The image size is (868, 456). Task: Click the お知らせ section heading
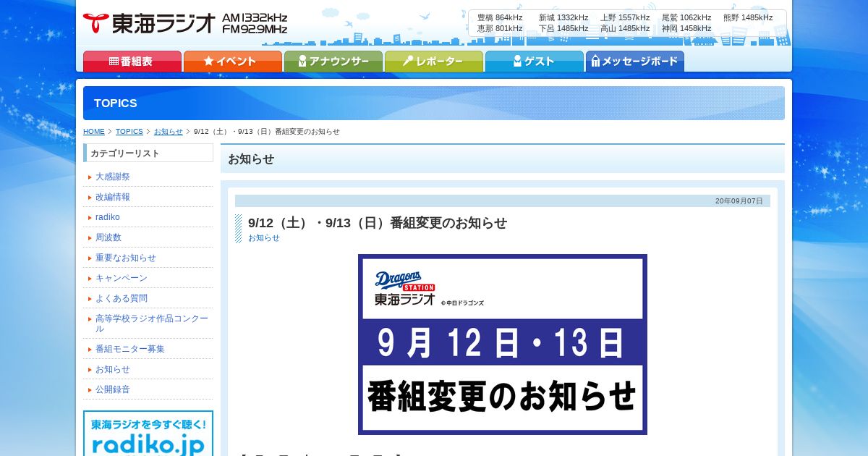click(x=503, y=159)
